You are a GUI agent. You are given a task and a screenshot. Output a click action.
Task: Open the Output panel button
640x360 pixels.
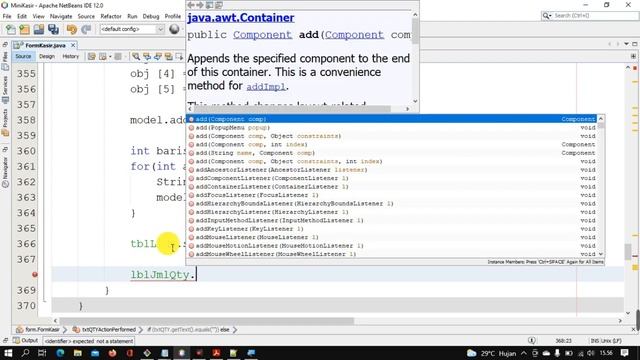(25, 340)
